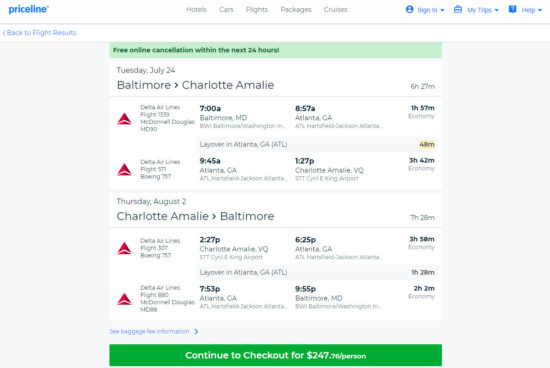Click the Delta logo for Flight 571

coord(124,169)
